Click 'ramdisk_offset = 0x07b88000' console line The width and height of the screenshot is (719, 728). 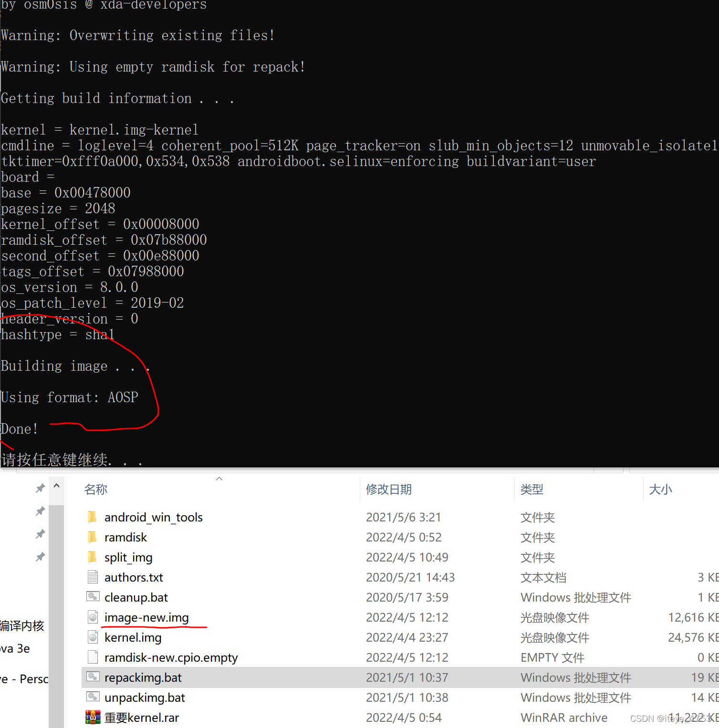[x=104, y=240]
